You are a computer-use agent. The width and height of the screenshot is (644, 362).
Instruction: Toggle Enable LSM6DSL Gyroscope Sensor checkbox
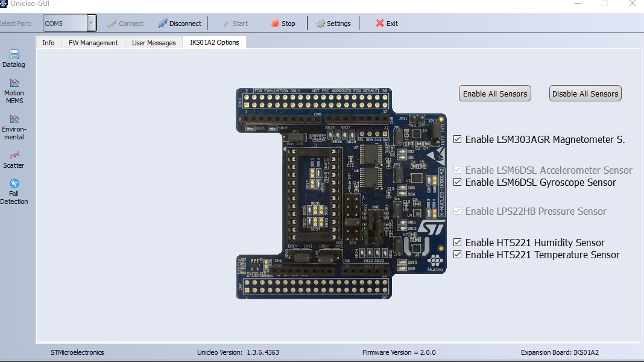(457, 182)
